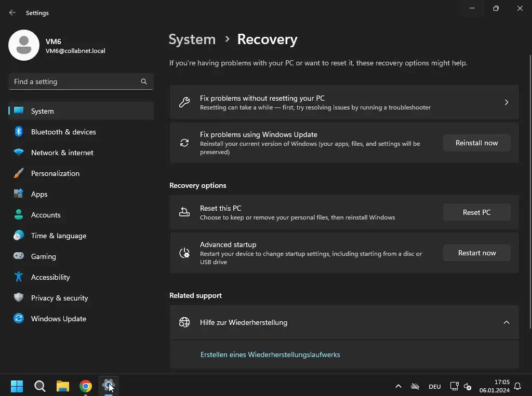Click the Wi-Fi icon next to Network & internet
The width and height of the screenshot is (532, 396).
point(19,152)
